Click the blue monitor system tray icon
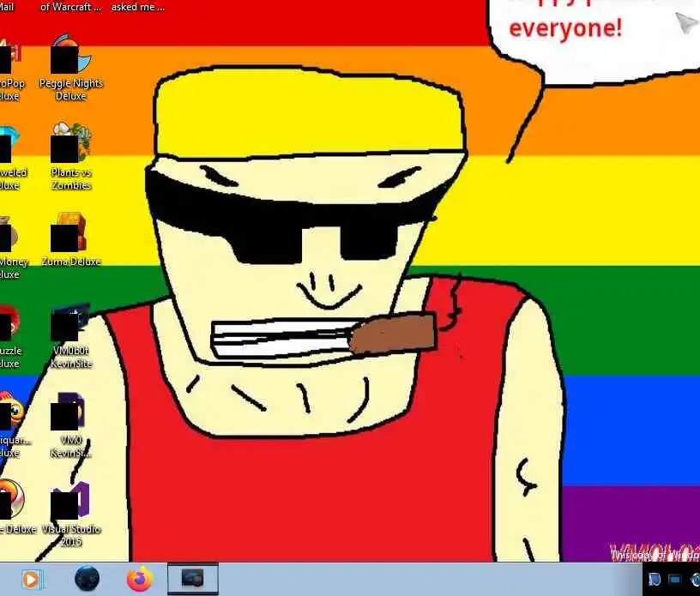The height and width of the screenshot is (596, 700). [674, 580]
